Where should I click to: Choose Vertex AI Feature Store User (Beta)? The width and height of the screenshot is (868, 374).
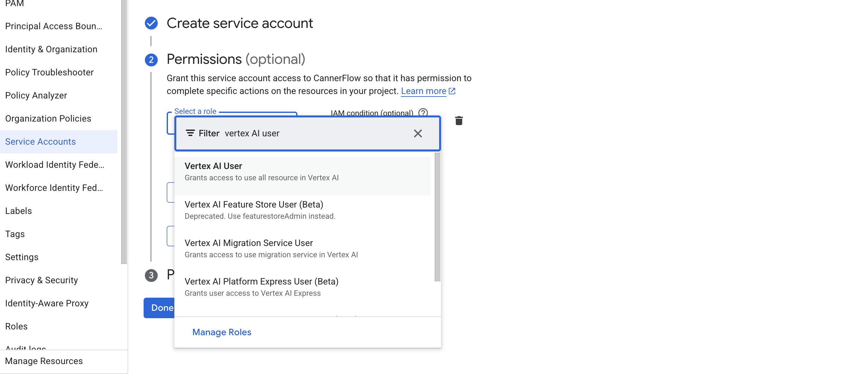coord(254,204)
